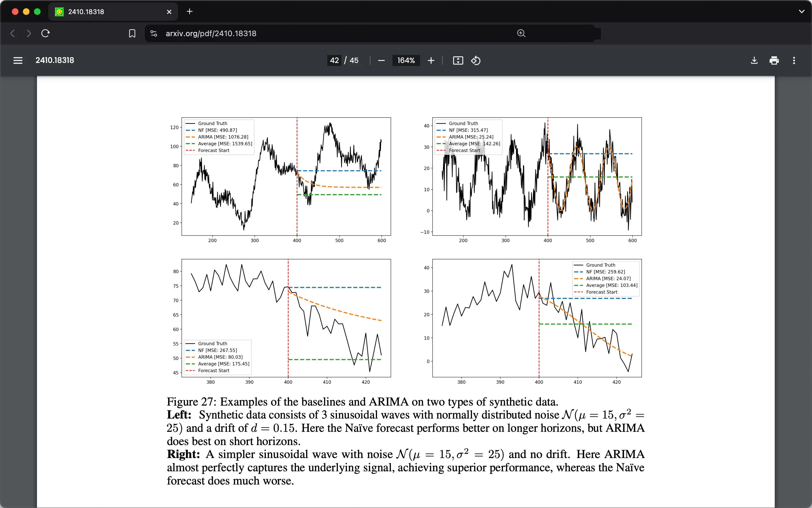Click the bold Right: caption label
This screenshot has height=508, width=812.
tap(183, 454)
